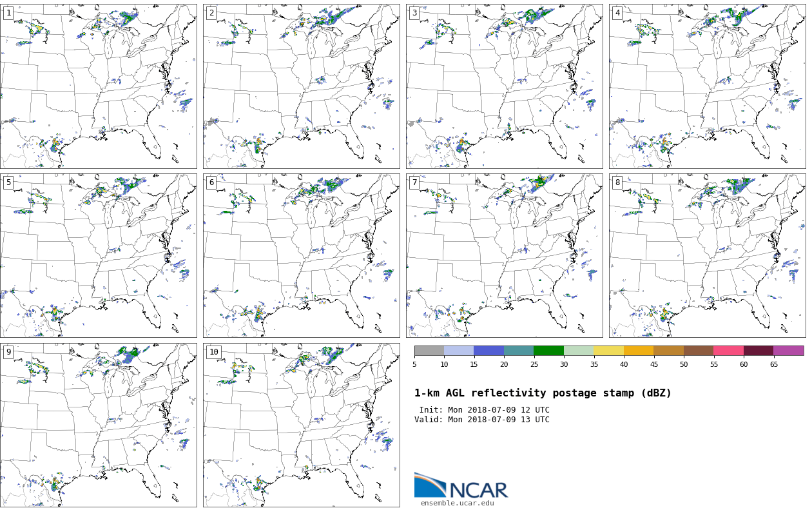Select the purple 65+ dBZ swatch

(x=788, y=351)
